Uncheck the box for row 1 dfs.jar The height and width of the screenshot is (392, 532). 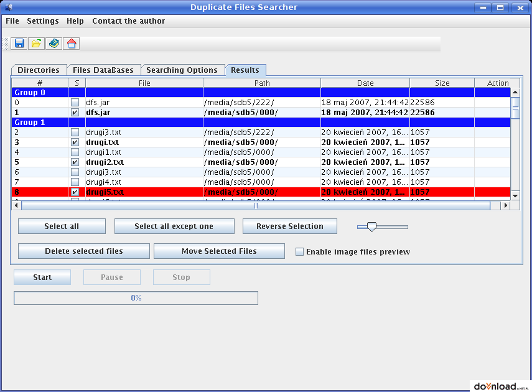click(x=75, y=113)
